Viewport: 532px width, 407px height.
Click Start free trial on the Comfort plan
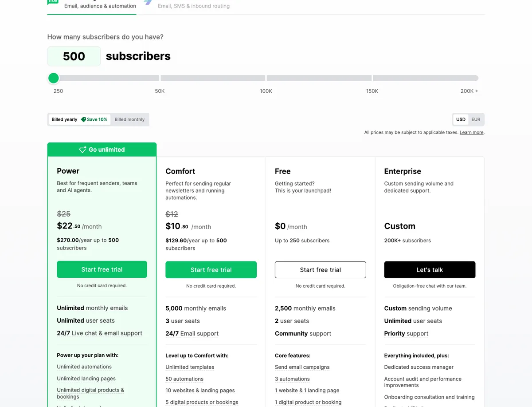[211, 270]
